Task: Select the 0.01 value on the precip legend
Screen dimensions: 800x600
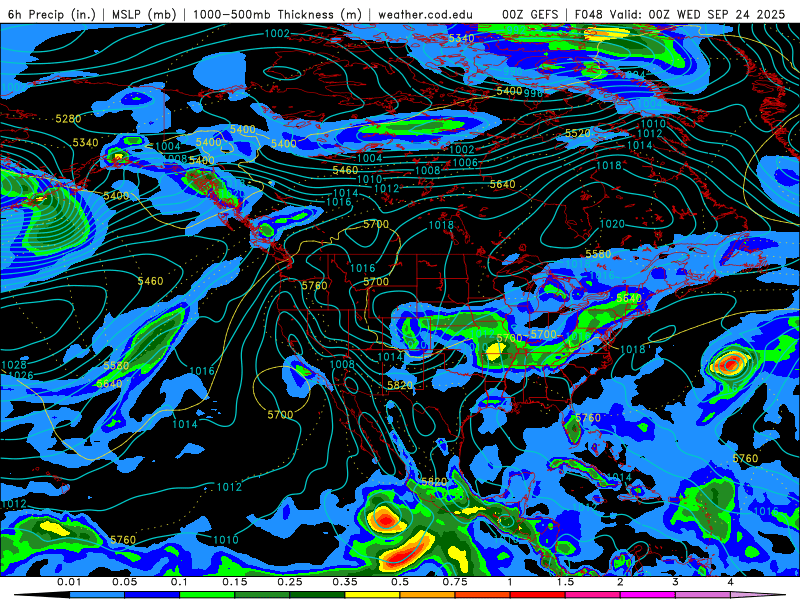Action: pos(69,582)
